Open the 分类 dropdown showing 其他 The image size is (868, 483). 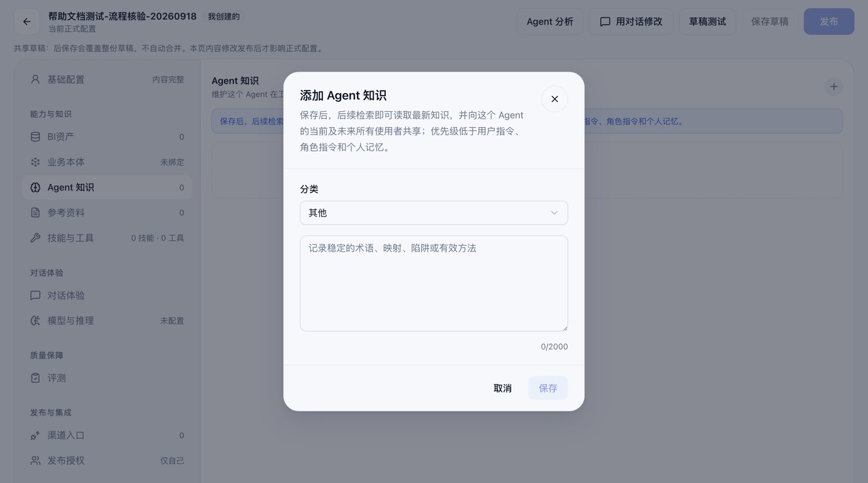434,213
